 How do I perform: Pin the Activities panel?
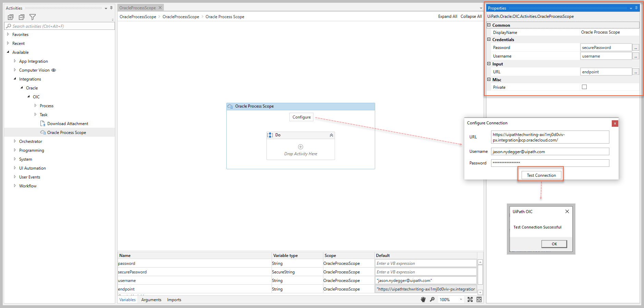pyautogui.click(x=111, y=8)
